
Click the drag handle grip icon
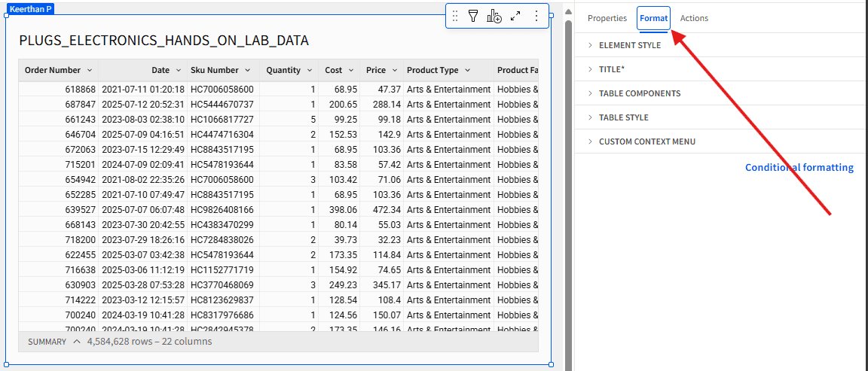click(454, 16)
